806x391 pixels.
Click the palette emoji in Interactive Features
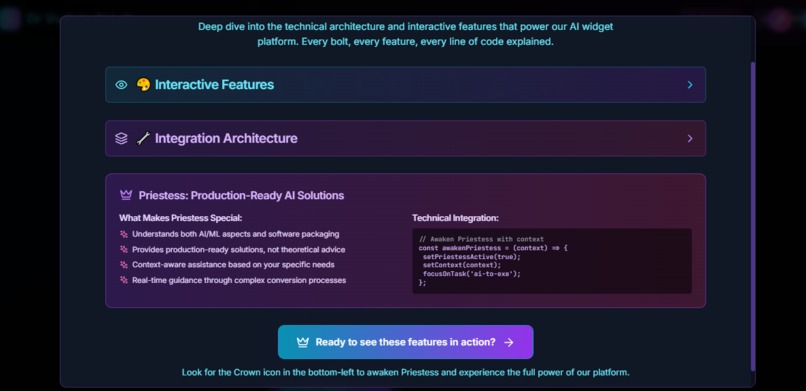point(143,85)
